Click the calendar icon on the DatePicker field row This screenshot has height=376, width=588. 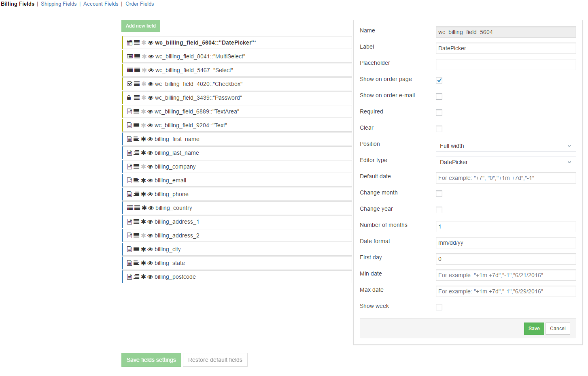(x=129, y=43)
